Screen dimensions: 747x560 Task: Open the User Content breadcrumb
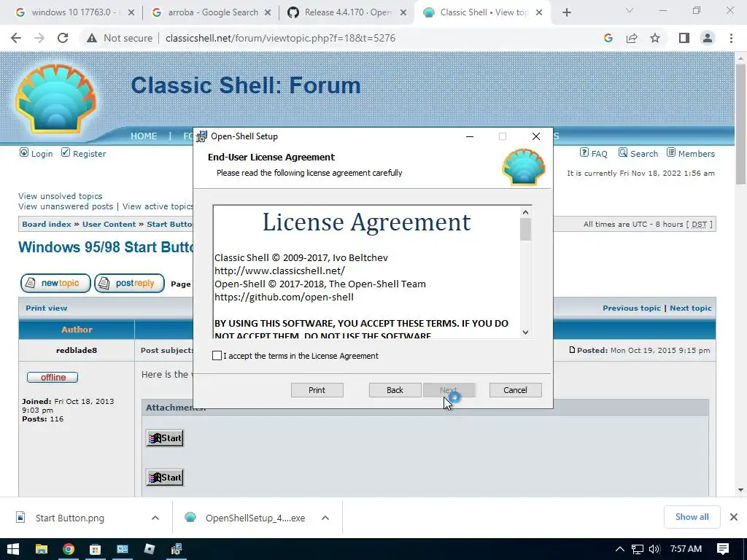click(x=109, y=225)
